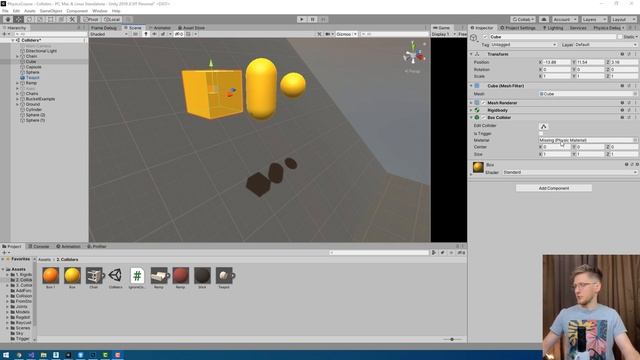Select the red Ramp material asset
This screenshot has height=360, width=640.
[x=180, y=276]
